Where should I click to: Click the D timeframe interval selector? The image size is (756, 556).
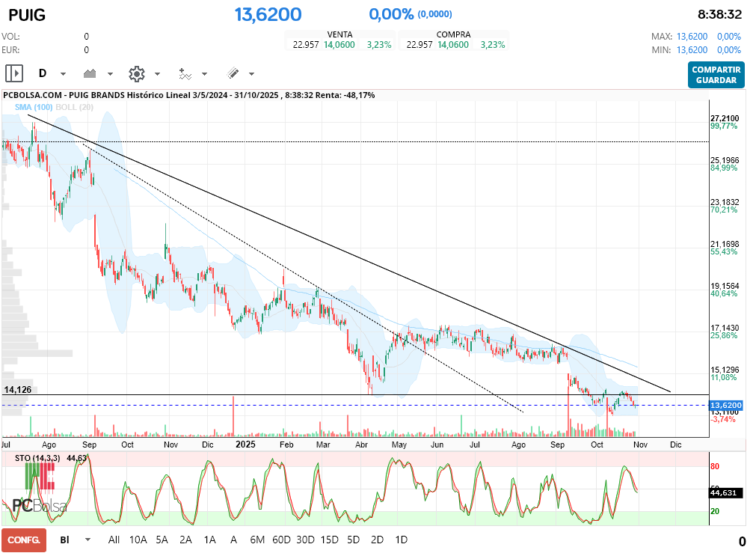(x=43, y=73)
